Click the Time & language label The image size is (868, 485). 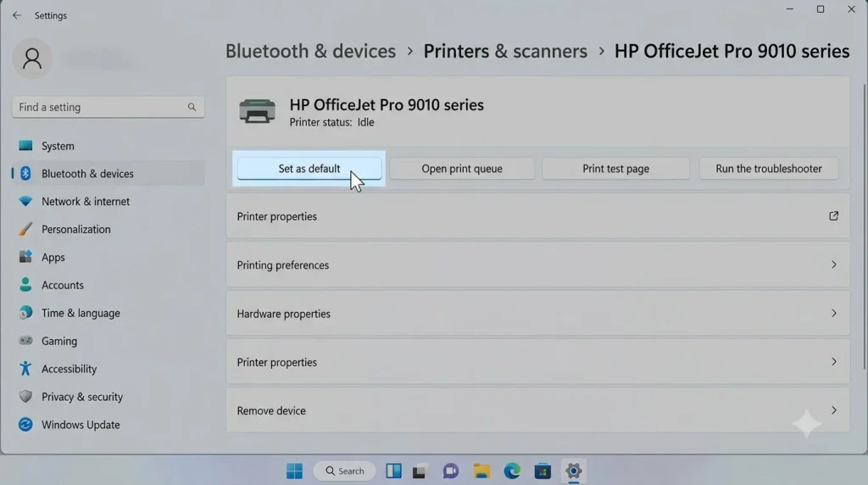click(81, 313)
